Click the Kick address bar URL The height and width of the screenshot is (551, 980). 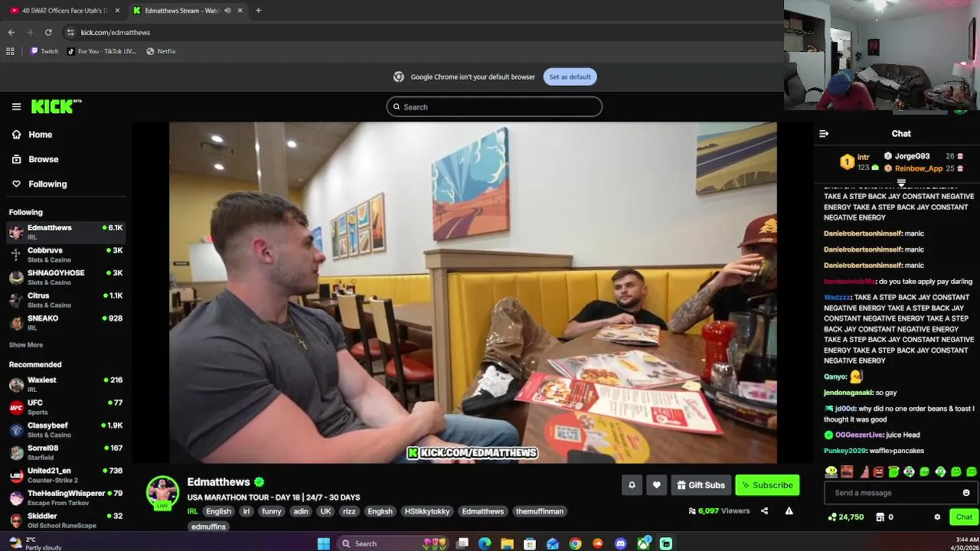pos(116,32)
